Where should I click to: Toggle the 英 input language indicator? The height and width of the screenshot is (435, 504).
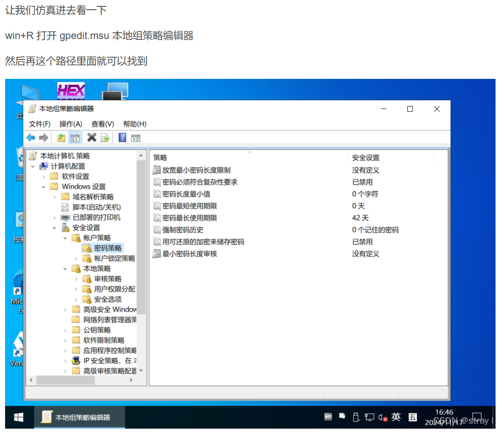[x=396, y=417]
